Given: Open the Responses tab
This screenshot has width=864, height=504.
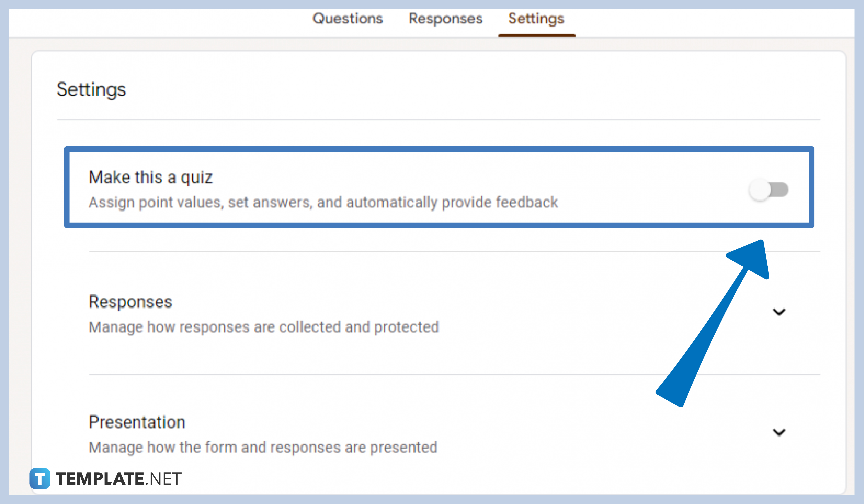Looking at the screenshot, I should click(446, 19).
